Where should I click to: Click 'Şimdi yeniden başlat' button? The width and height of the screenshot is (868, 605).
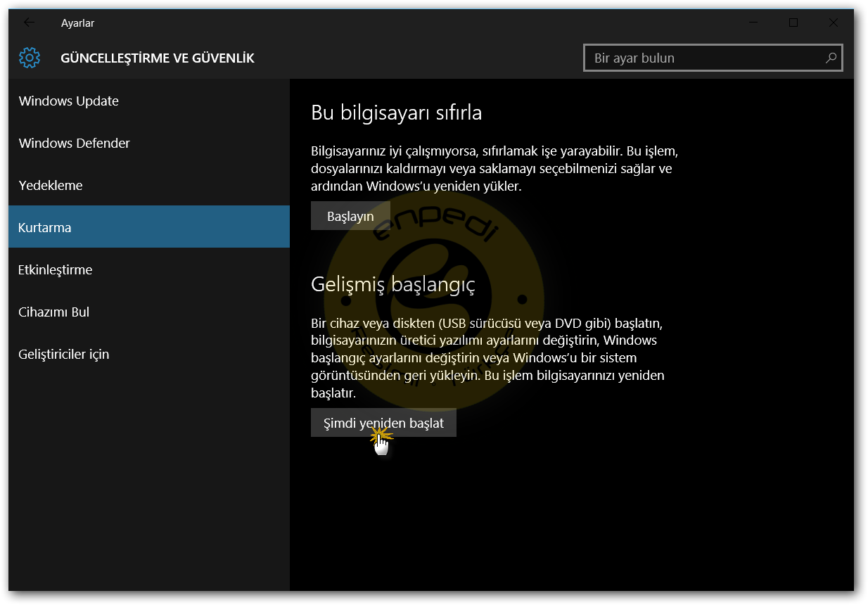pos(383,423)
